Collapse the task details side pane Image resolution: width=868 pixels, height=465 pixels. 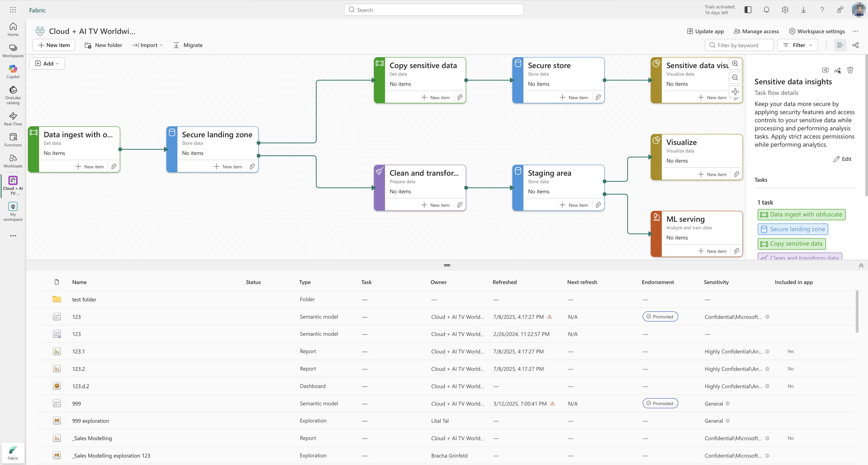click(825, 70)
